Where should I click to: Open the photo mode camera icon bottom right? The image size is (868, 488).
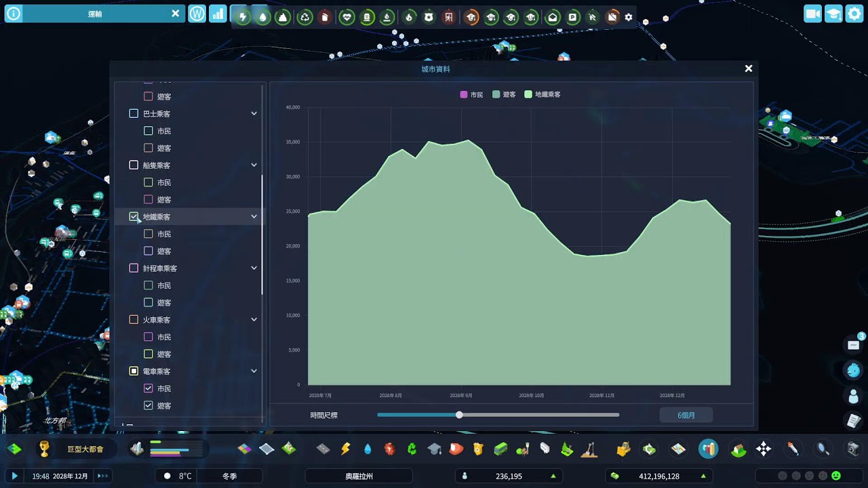[853, 449]
